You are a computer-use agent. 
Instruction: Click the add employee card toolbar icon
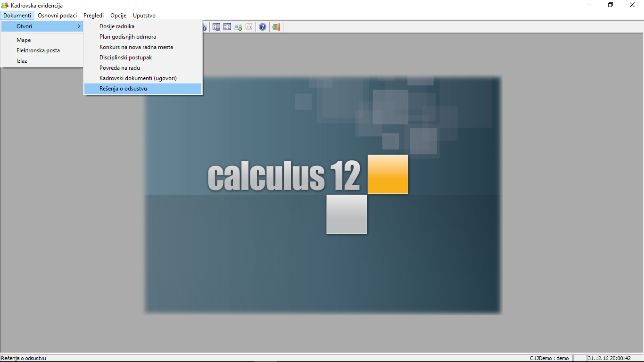click(238, 27)
